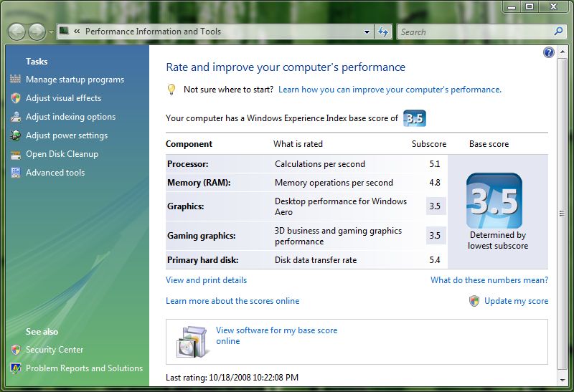Click the Advanced tools icon
The height and width of the screenshot is (392, 574).
[x=15, y=173]
